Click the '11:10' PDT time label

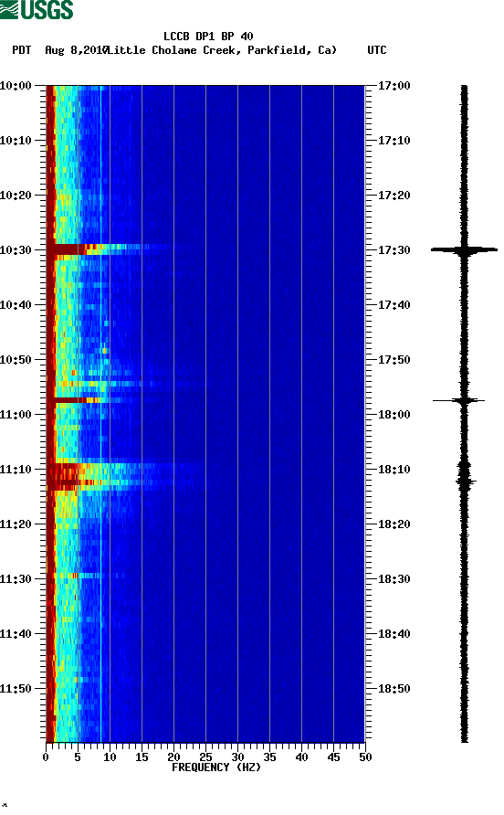[x=16, y=470]
